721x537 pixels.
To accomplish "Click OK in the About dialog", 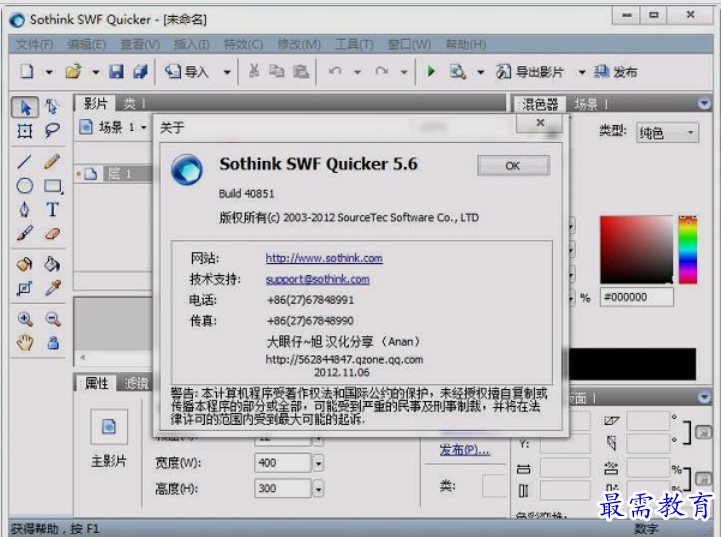I will (x=513, y=166).
